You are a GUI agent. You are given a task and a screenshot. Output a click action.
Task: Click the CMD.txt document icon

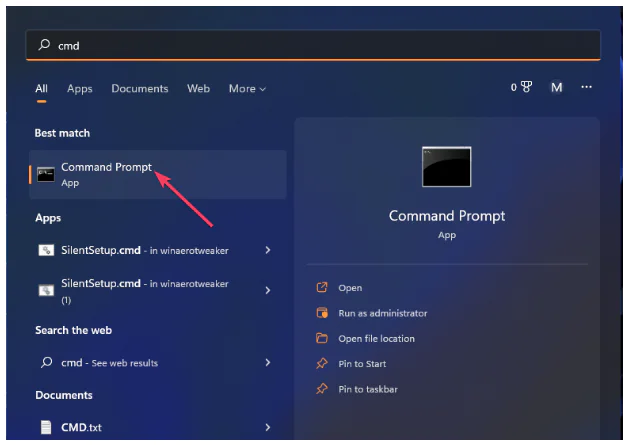point(46,427)
